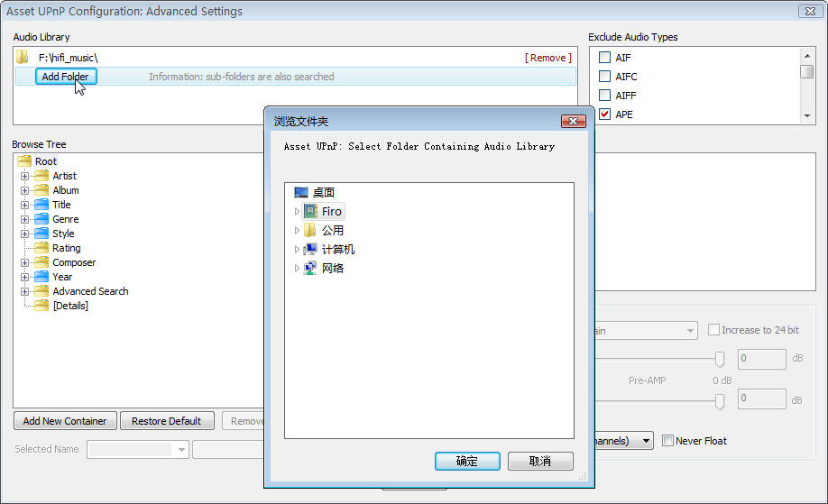Click the Pre-AMP slider handle
The image size is (828, 504).
pyautogui.click(x=719, y=401)
